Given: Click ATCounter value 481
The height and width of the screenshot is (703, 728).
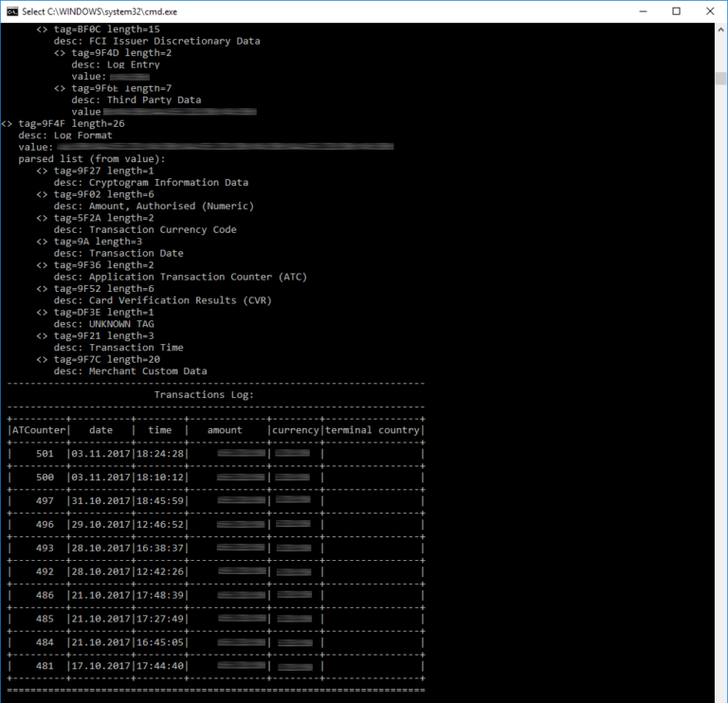Looking at the screenshot, I should point(45,666).
